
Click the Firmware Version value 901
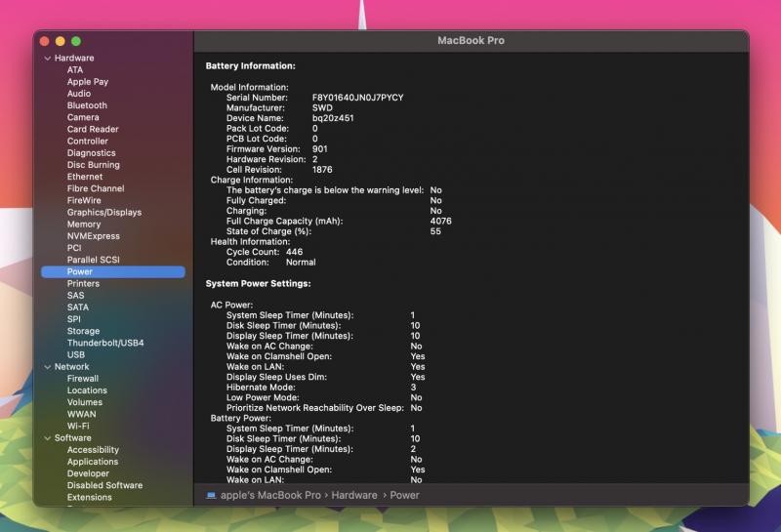(x=320, y=149)
